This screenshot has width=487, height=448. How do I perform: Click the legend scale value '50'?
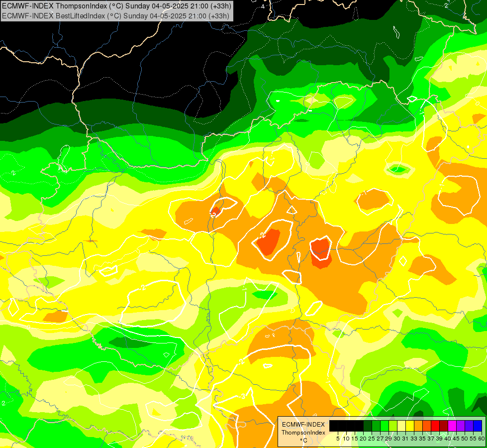465,439
